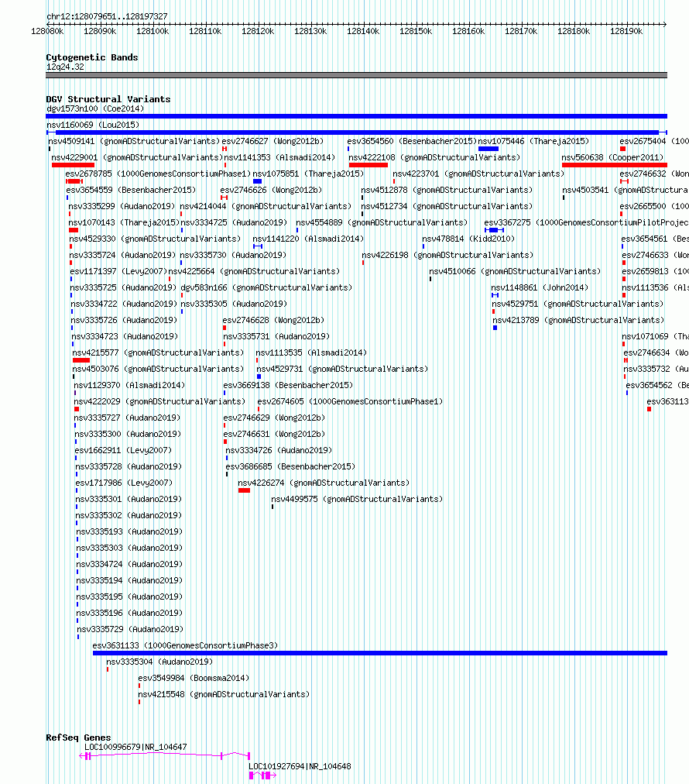Click the esv1171397 (Levy2007) label
The height and width of the screenshot is (784, 689).
[x=118, y=271]
